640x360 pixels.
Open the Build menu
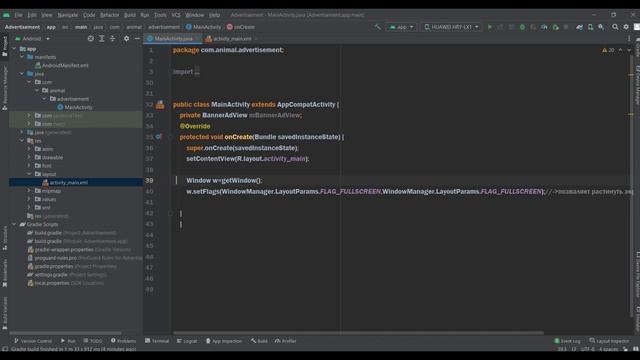[x=130, y=15]
